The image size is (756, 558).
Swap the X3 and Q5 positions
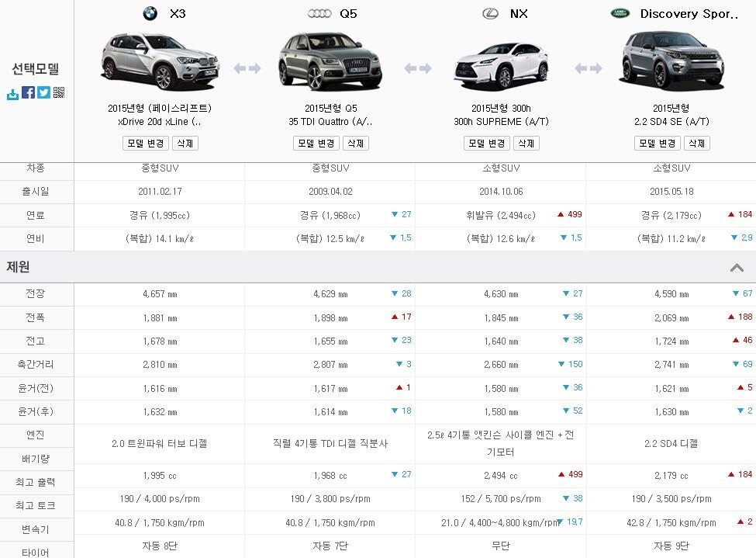click(247, 68)
